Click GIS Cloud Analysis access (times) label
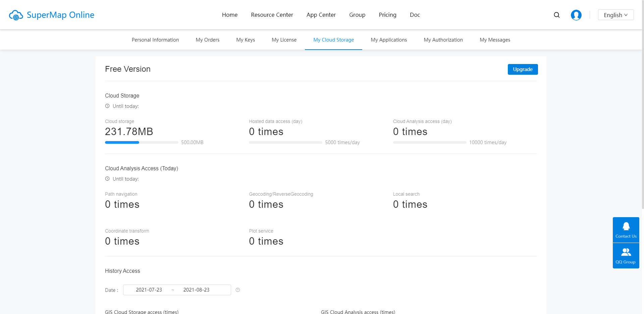The width and height of the screenshot is (644, 314). pos(358,312)
